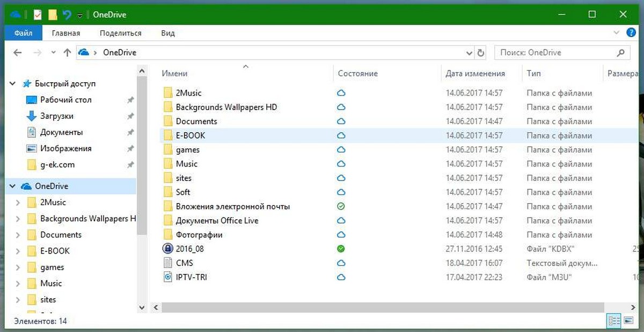Open the Файл ribbon tab

pos(23,33)
